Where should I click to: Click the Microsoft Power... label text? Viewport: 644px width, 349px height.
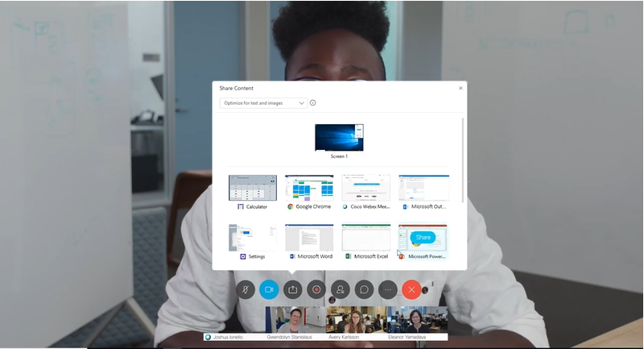pos(427,256)
